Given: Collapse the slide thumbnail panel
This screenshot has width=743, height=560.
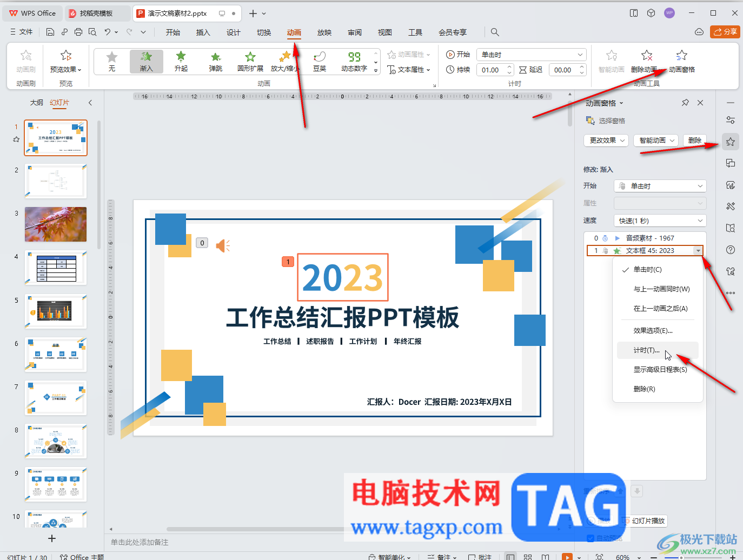Looking at the screenshot, I should [x=90, y=103].
